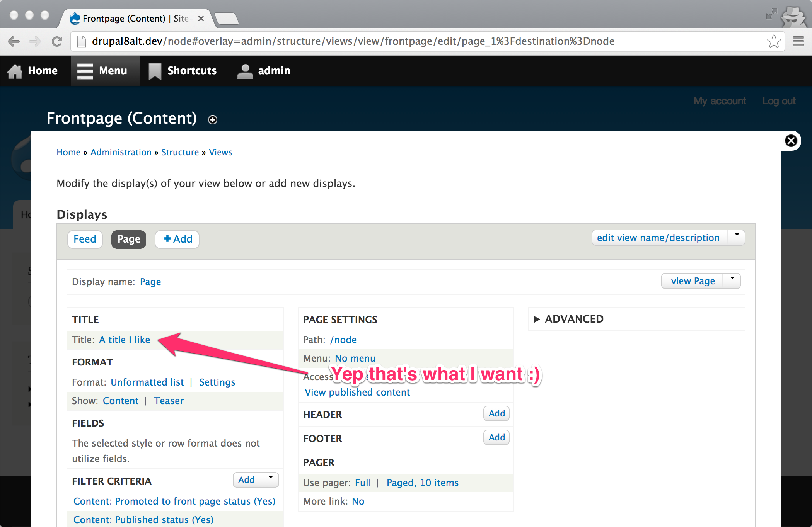Click the view Page button

click(693, 281)
